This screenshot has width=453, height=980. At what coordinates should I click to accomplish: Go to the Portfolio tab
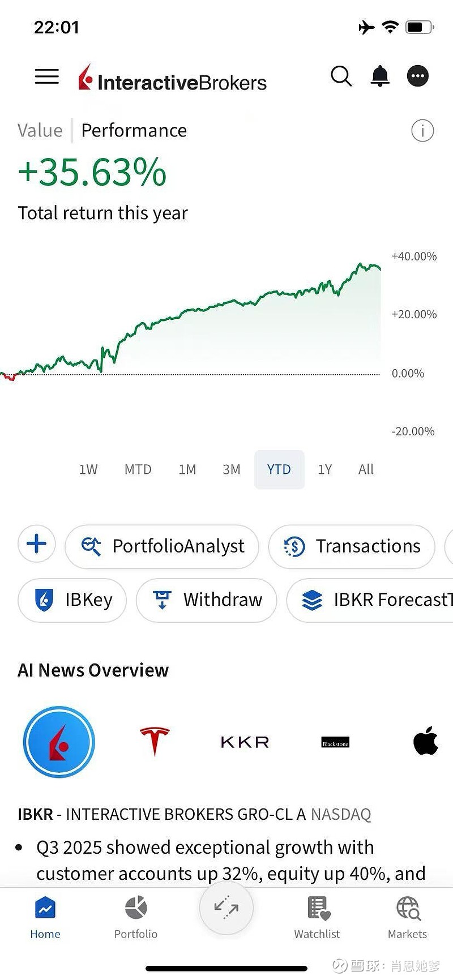[136, 917]
